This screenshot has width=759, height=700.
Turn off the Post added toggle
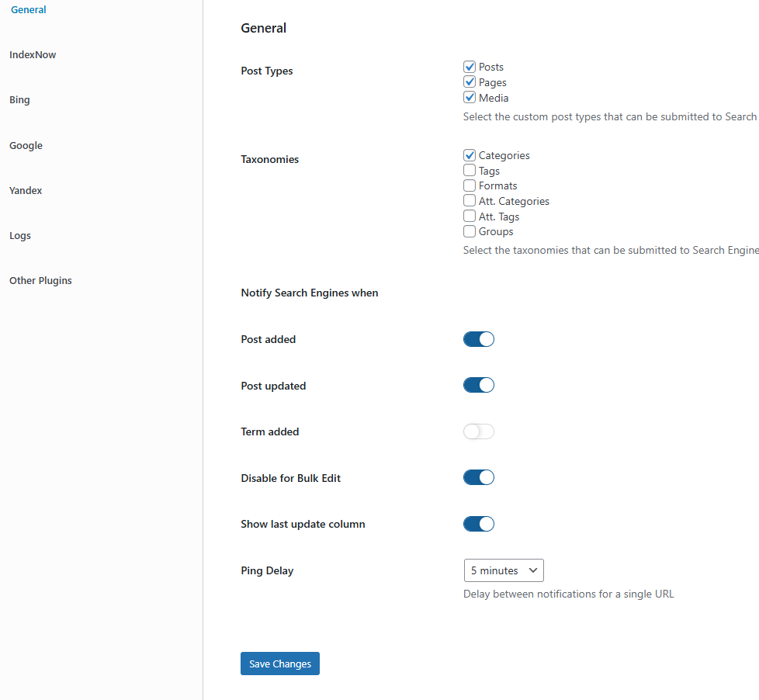click(479, 339)
